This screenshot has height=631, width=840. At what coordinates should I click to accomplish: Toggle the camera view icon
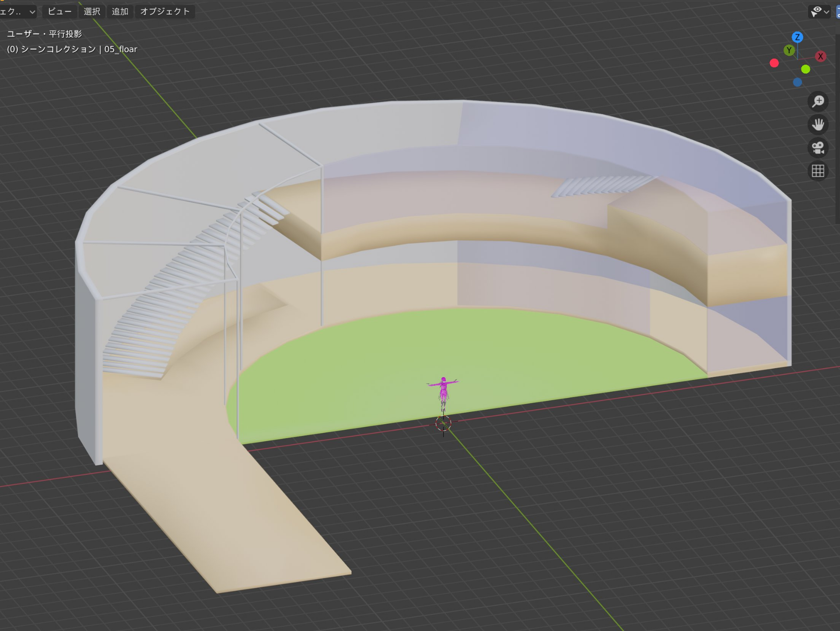[x=818, y=148]
